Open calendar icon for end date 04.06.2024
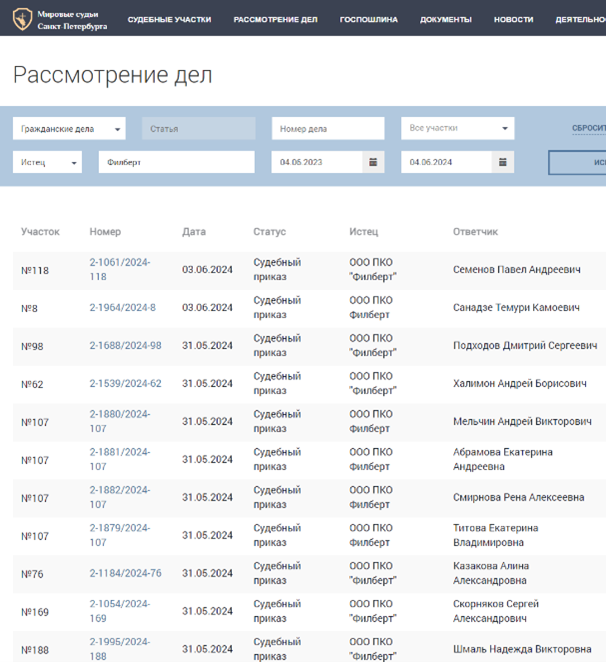This screenshot has width=606, height=662. (x=502, y=162)
